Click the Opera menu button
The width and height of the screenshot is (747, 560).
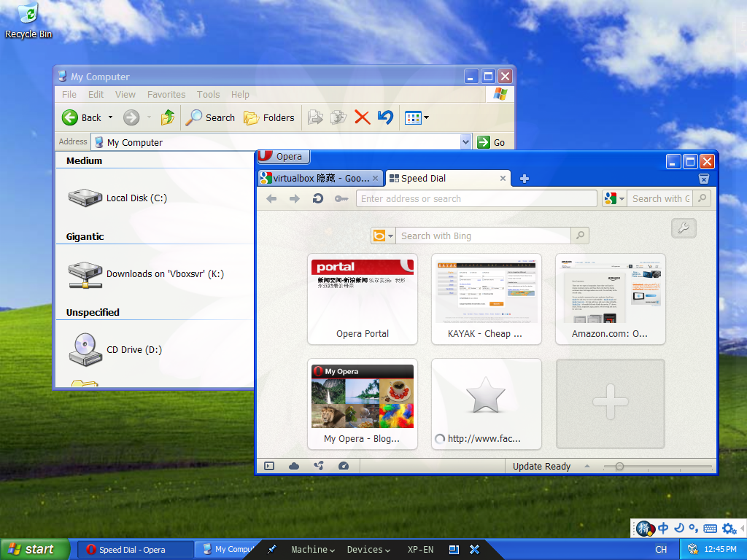pos(284,156)
